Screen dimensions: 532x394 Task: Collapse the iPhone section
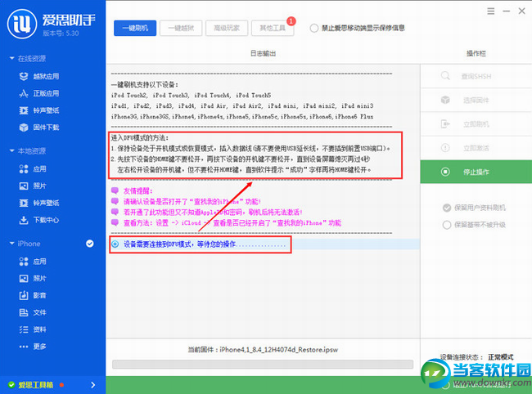12,244
